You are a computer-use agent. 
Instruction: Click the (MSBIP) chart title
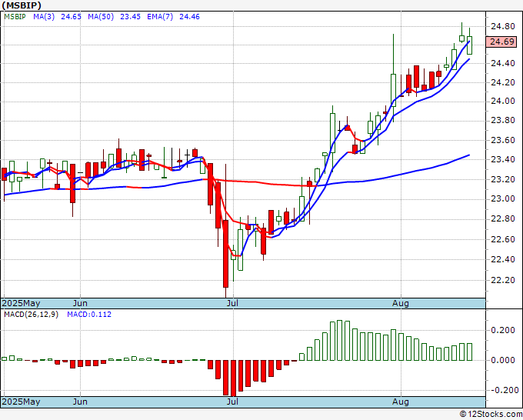pyautogui.click(x=22, y=5)
